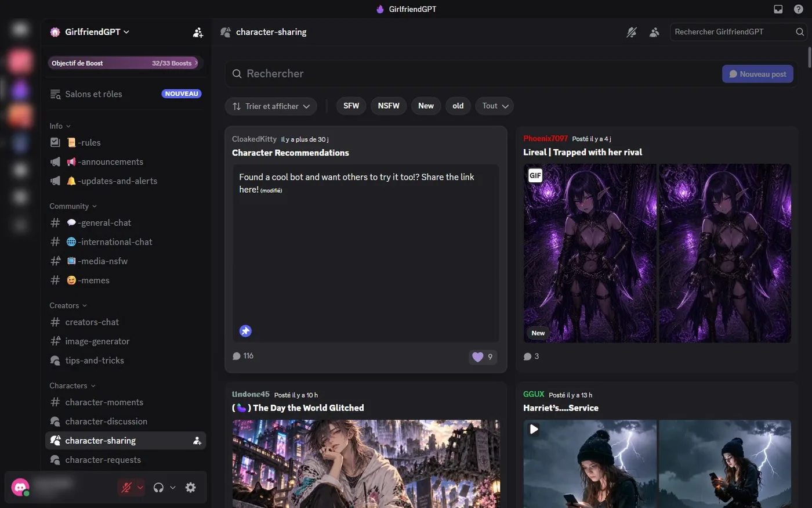The width and height of the screenshot is (812, 508).
Task: Toggle the New tag filter
Action: (x=426, y=106)
